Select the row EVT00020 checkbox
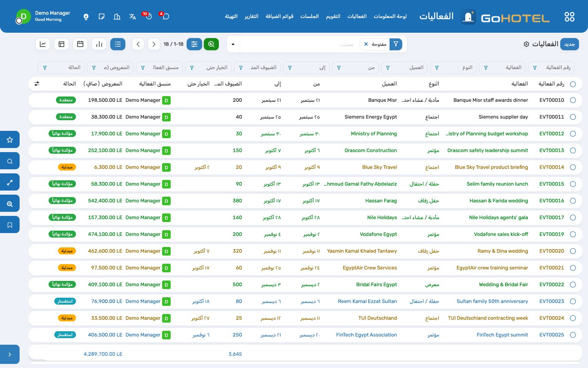Viewport: 588px width, 368px height. [x=573, y=251]
